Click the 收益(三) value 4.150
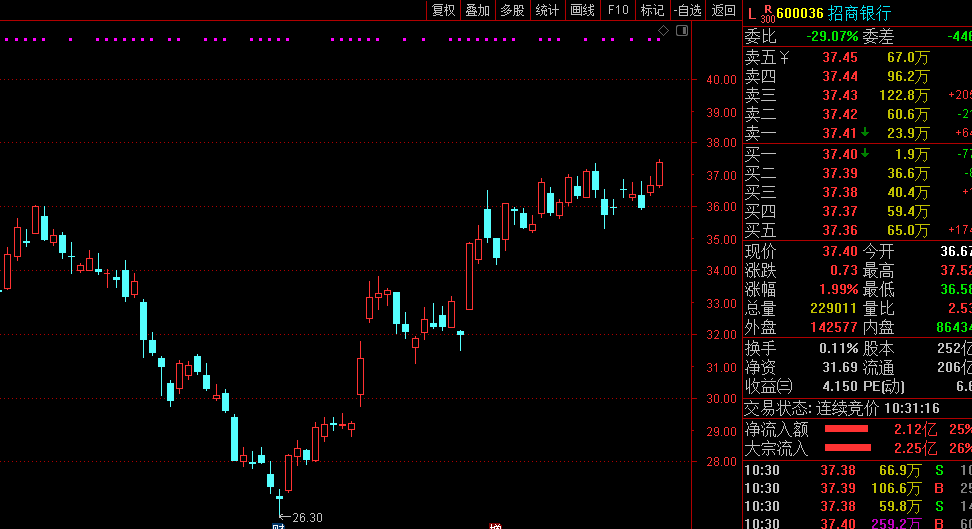Screen dimensions: 972x529 (840, 386)
